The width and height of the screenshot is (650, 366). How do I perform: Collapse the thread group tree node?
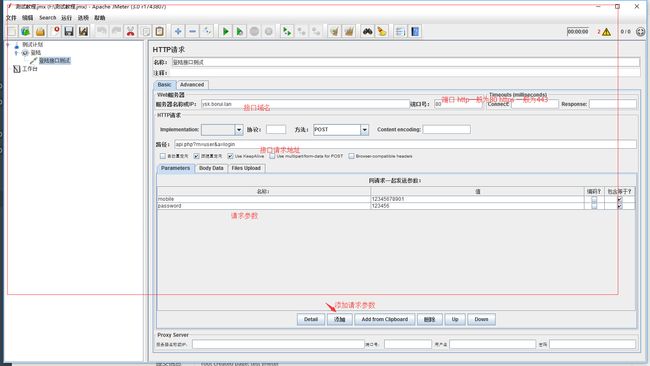16,53
